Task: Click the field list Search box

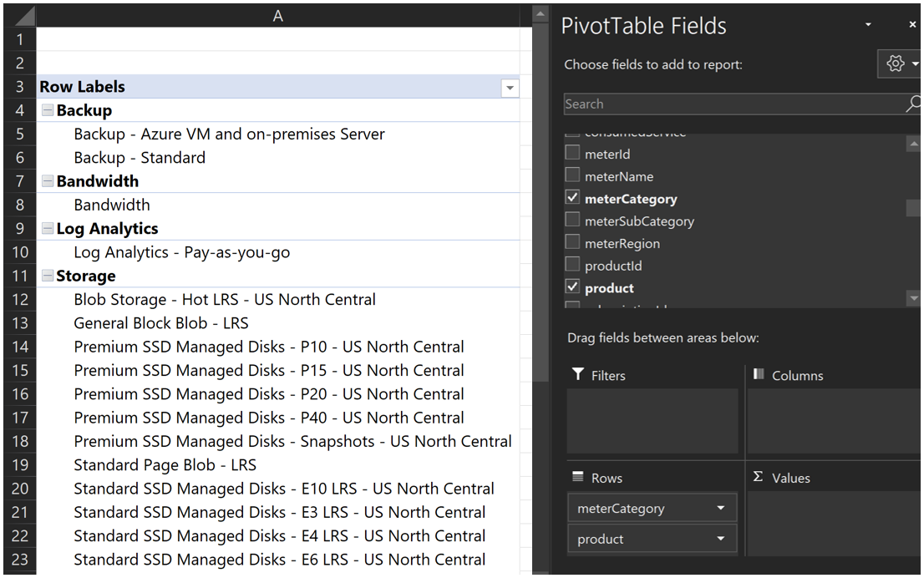Action: coord(731,104)
